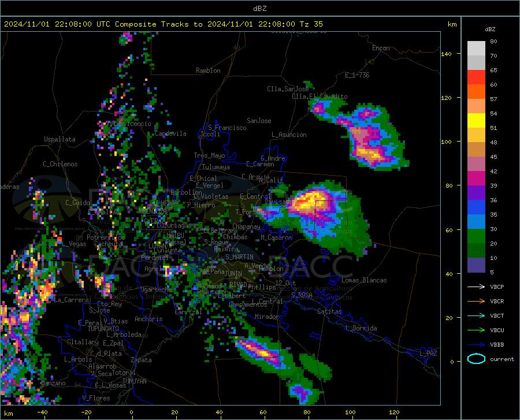The image size is (520, 420).
Task: Click the '140' tick on vertical axis
Action: point(446,54)
